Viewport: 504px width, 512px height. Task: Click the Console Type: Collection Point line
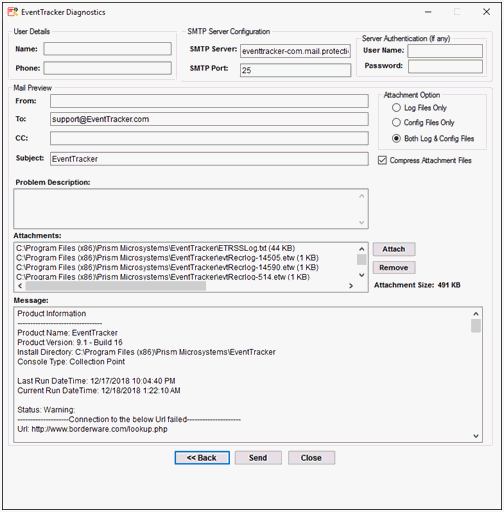71,362
